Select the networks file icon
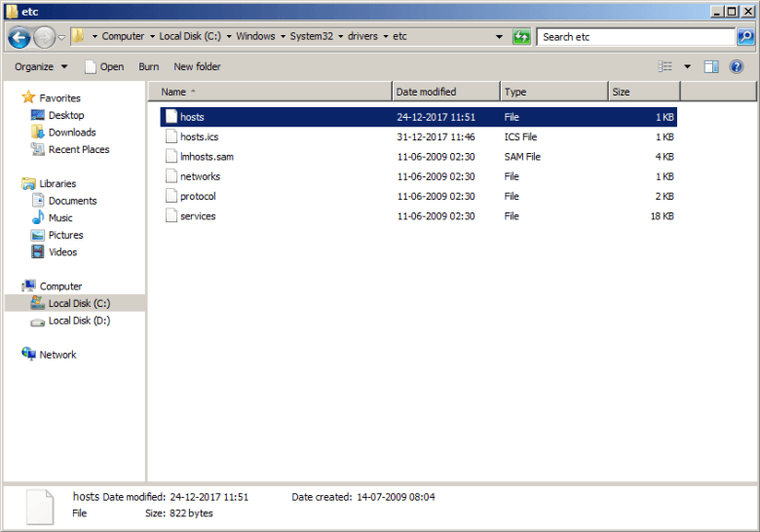760x532 pixels. [171, 176]
